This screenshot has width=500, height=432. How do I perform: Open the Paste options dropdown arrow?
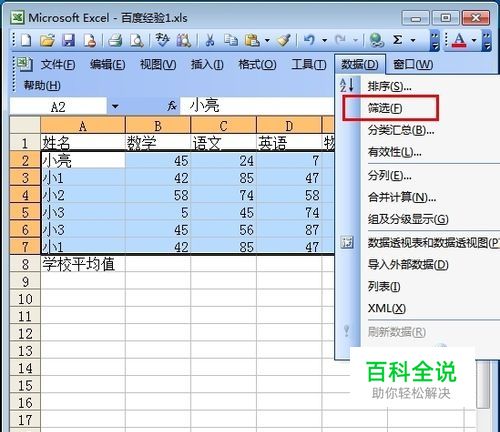tap(267, 40)
